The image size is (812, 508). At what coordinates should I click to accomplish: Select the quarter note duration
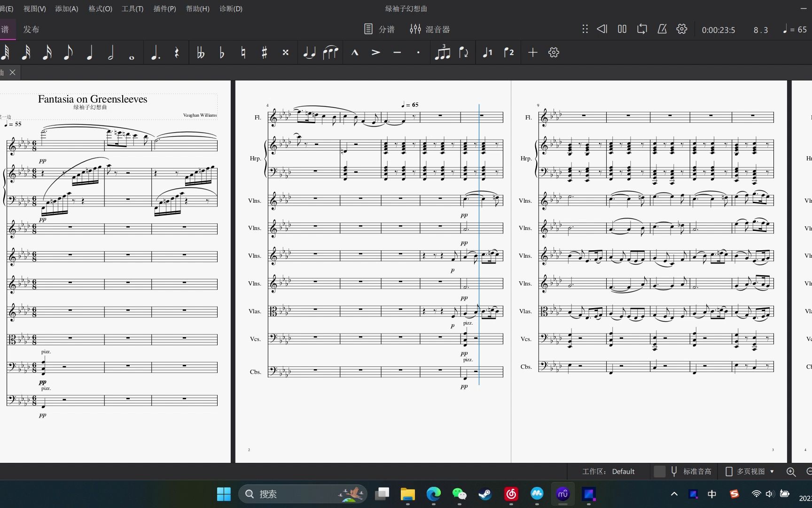coord(89,53)
